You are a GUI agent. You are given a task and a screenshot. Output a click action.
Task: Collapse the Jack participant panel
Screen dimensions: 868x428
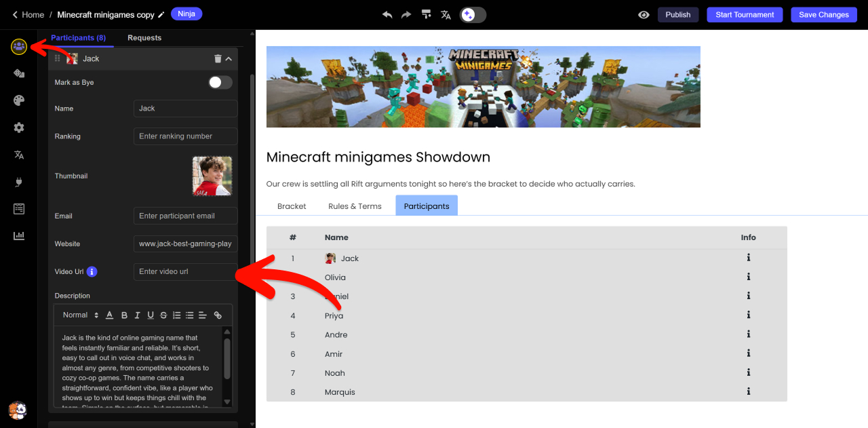point(229,59)
